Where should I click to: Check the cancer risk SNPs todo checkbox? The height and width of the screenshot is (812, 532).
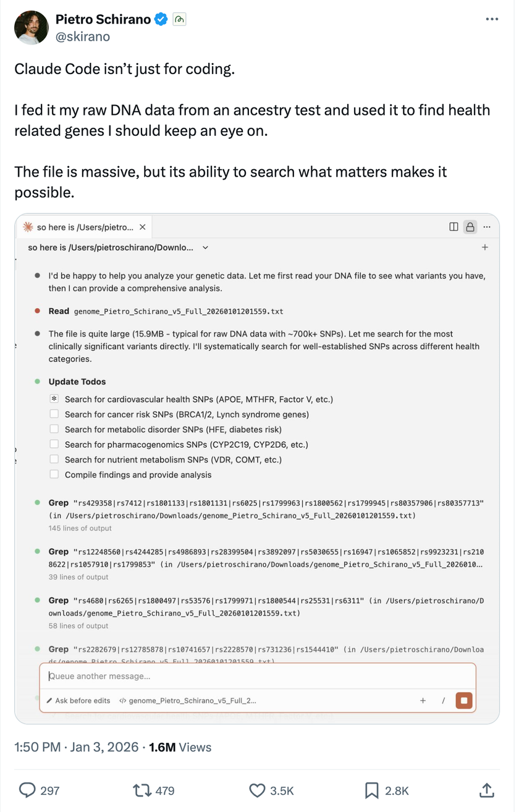54,414
